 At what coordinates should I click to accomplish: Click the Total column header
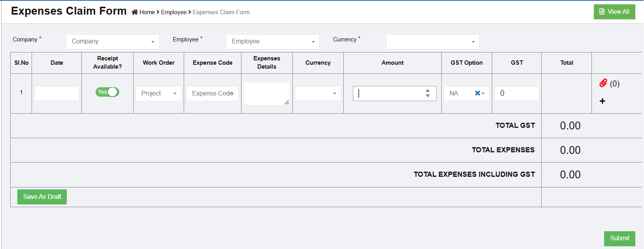click(567, 62)
